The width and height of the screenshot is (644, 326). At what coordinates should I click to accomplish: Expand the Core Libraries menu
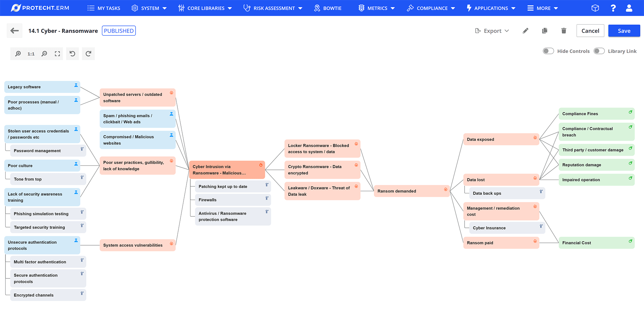(205, 8)
